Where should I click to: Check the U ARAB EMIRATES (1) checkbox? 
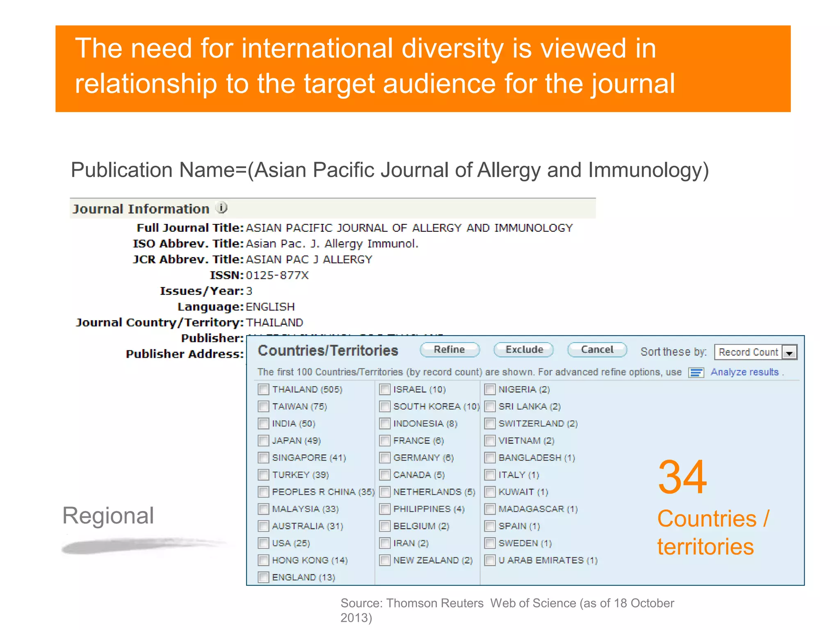coord(490,560)
